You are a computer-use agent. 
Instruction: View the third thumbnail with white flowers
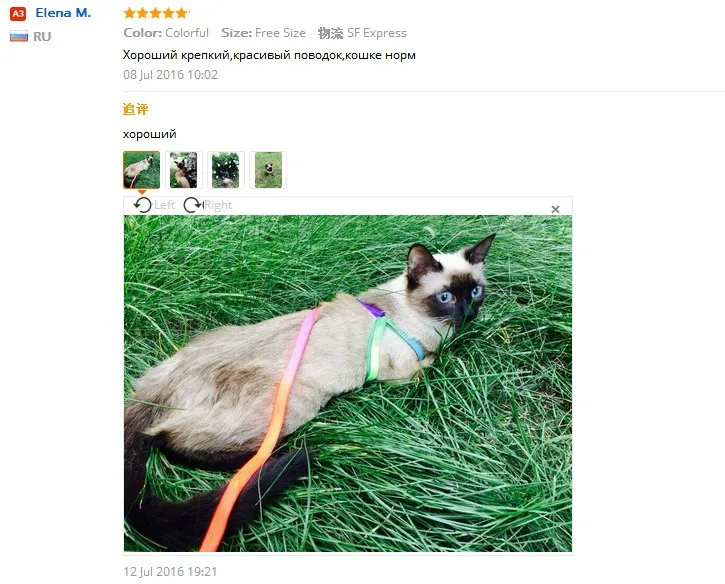(x=226, y=170)
